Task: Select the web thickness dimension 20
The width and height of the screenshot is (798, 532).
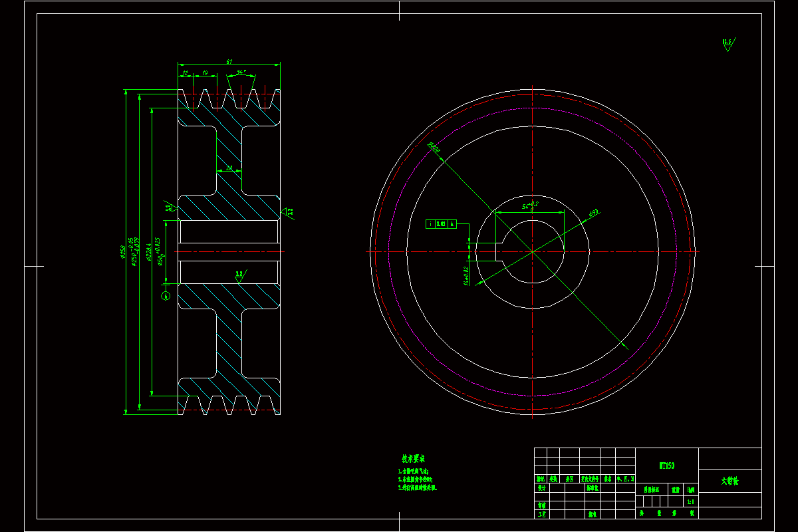Action: pyautogui.click(x=229, y=169)
